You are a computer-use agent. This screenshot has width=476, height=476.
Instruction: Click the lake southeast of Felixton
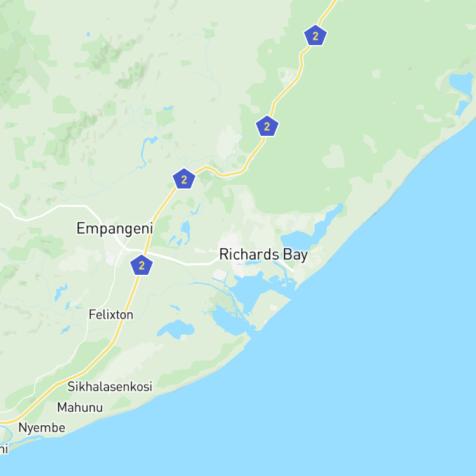click(x=176, y=329)
